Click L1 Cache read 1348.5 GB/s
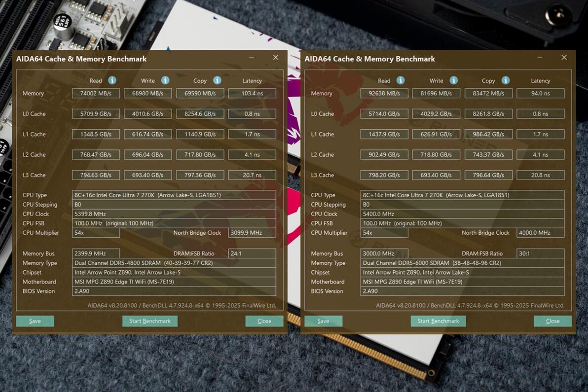588x392 pixels. (96, 134)
